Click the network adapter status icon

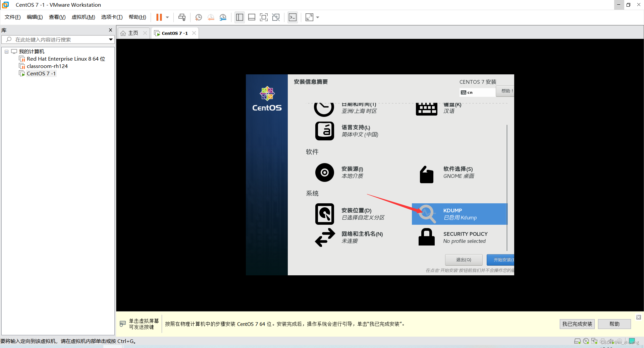594,341
